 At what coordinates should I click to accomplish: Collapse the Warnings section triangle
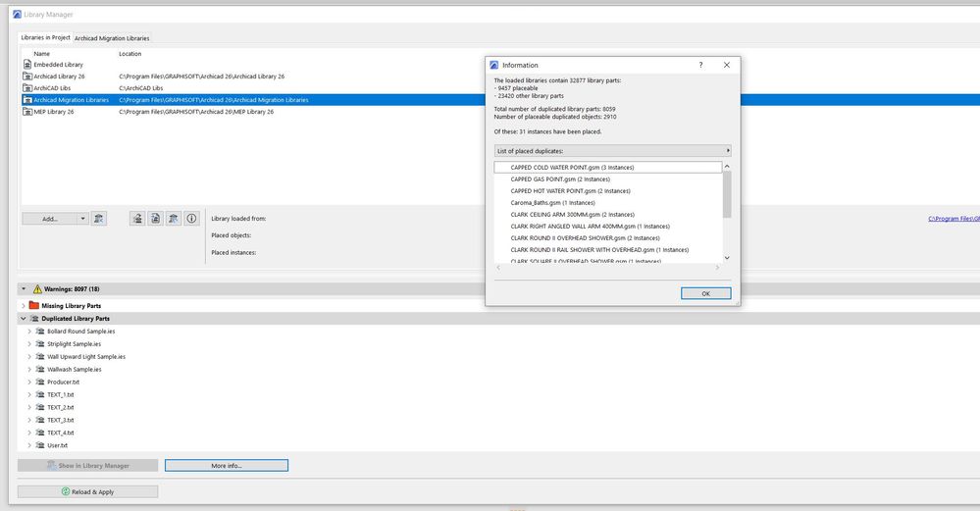click(24, 289)
